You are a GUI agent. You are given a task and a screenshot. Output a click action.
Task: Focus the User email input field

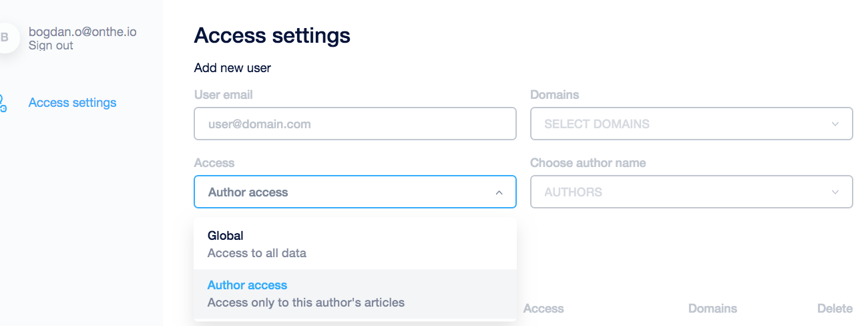(x=355, y=124)
